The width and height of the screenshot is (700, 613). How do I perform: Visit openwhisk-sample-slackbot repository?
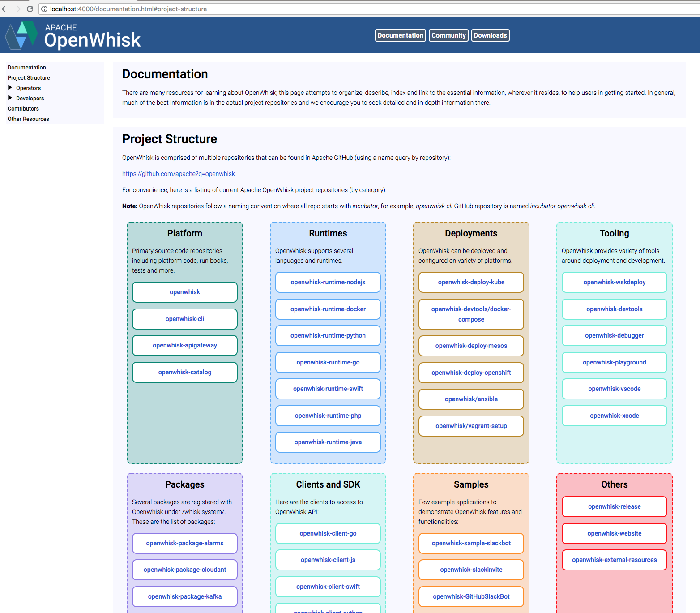[471, 543]
